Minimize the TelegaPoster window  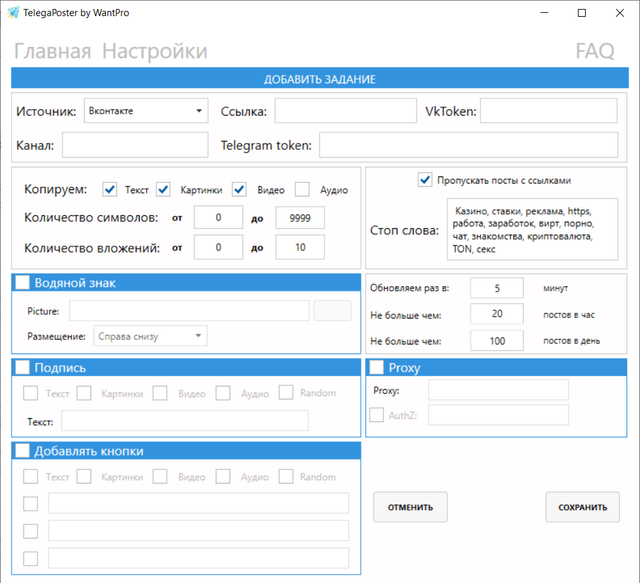544,13
